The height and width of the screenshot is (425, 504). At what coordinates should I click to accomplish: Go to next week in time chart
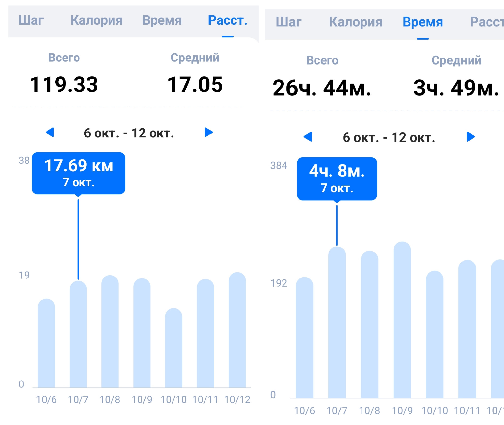coord(471,137)
